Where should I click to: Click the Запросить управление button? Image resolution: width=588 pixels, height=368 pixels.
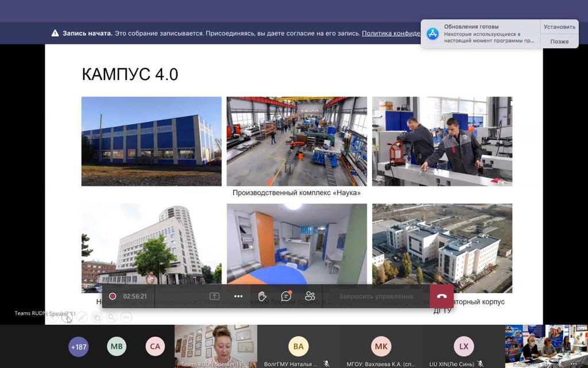click(x=376, y=296)
